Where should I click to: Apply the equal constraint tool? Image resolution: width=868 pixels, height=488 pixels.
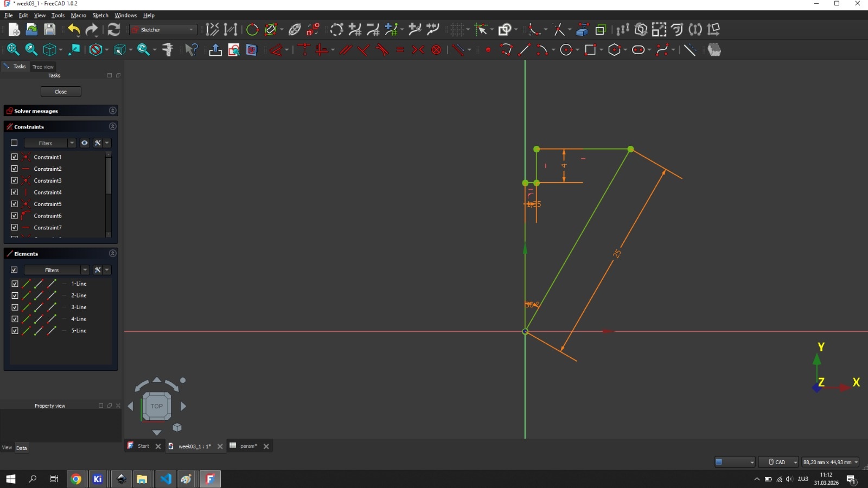400,50
